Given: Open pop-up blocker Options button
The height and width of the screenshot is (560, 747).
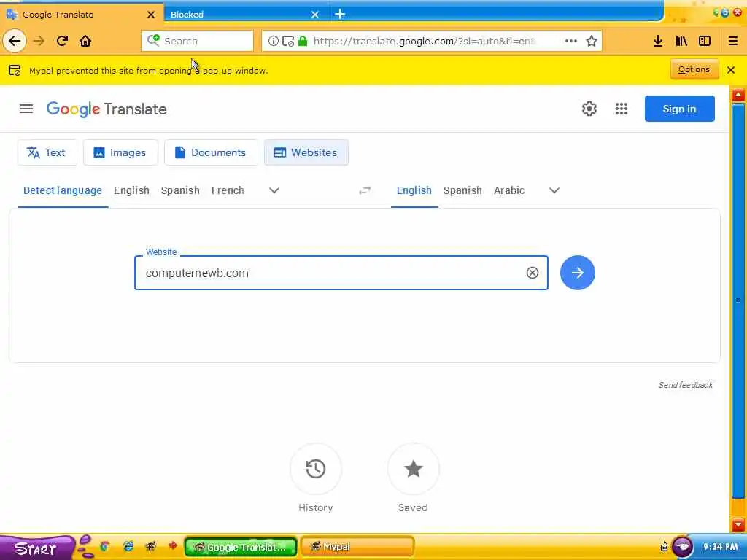Looking at the screenshot, I should tap(694, 69).
